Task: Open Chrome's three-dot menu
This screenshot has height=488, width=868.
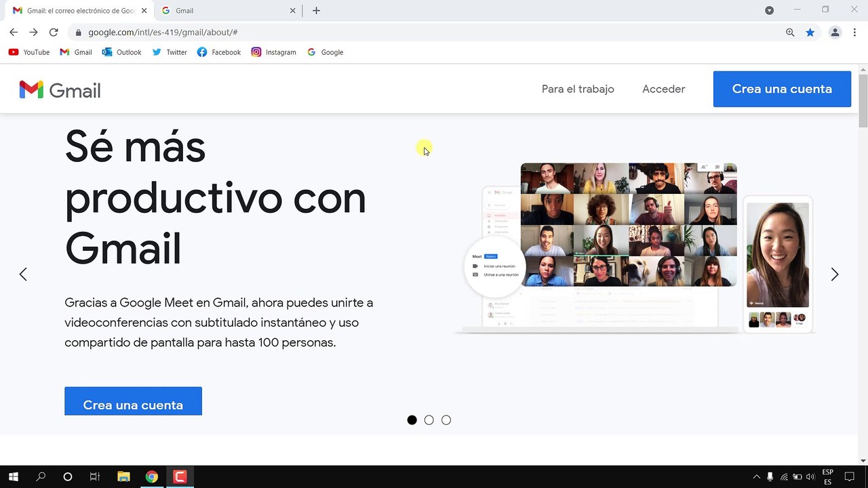Action: pyautogui.click(x=854, y=33)
